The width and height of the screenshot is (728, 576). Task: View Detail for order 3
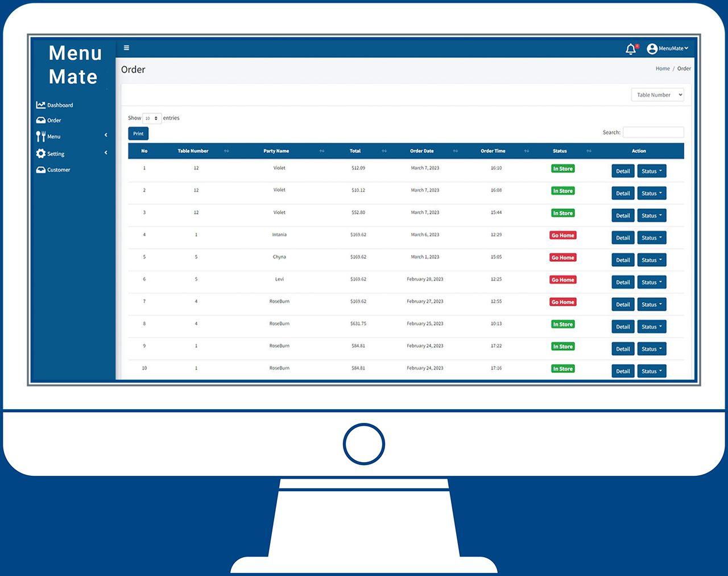(623, 215)
